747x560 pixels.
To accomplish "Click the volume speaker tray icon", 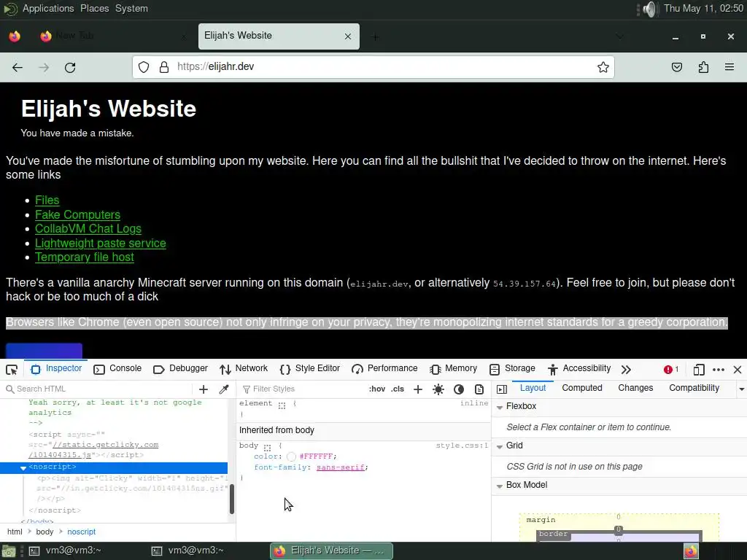I will pos(649,9).
